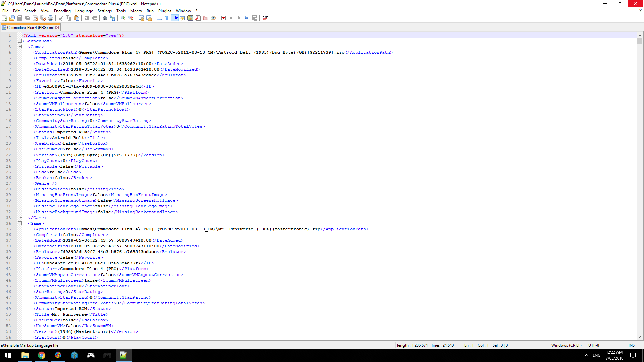Open the Settings menu
Screen dimensions: 644x362
coord(105,11)
